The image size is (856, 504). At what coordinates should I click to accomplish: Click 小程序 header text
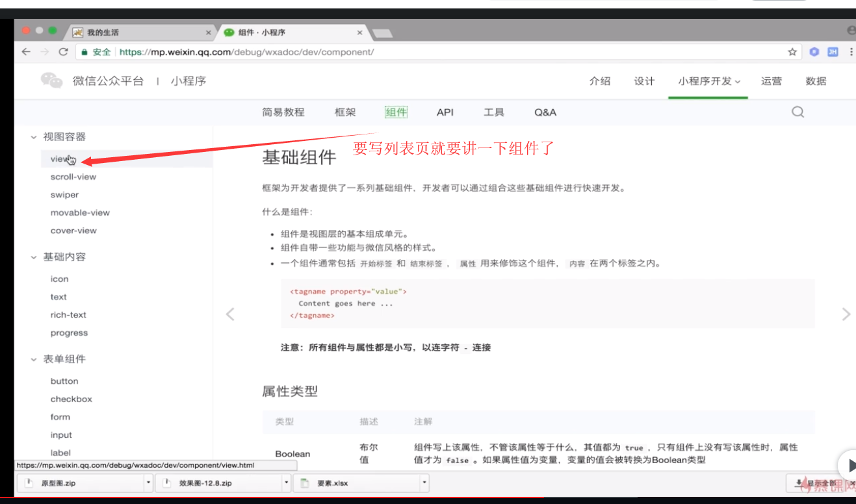coord(188,81)
